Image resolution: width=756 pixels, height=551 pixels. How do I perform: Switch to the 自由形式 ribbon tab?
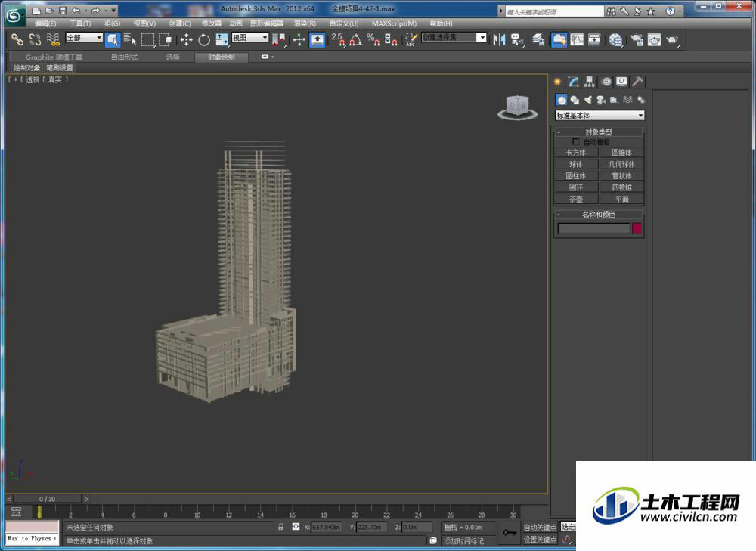[125, 57]
